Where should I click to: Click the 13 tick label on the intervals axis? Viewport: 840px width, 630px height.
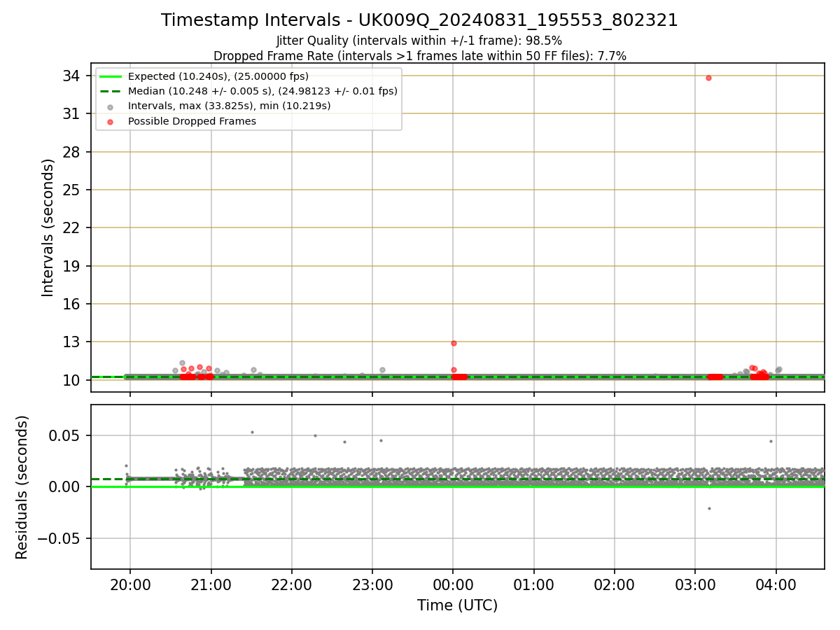pos(72,342)
